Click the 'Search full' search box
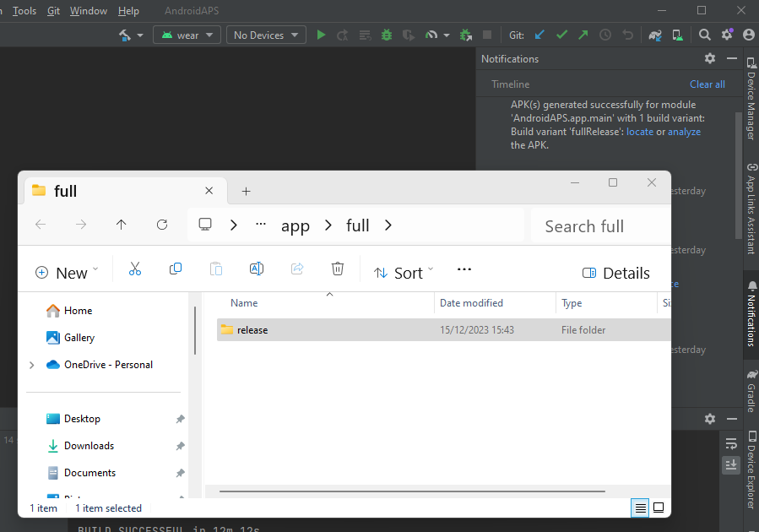 click(601, 225)
